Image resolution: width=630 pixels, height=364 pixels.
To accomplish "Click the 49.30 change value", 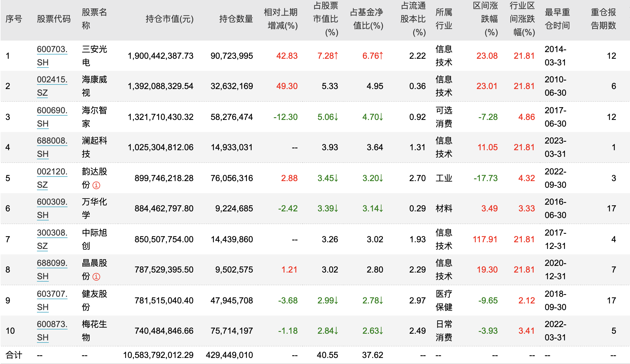I will point(287,86).
